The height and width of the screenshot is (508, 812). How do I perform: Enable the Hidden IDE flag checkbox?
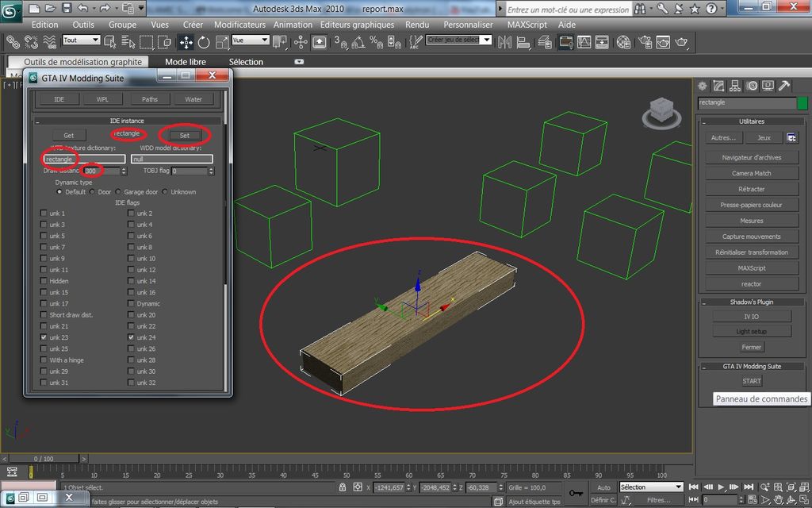coord(44,281)
